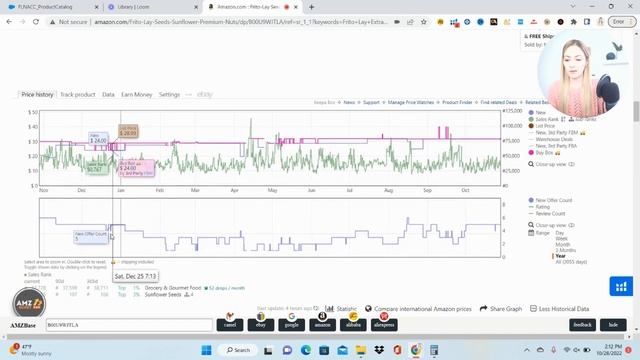Click the AMZ round logo icon
The image size is (640, 360).
(x=29, y=303)
